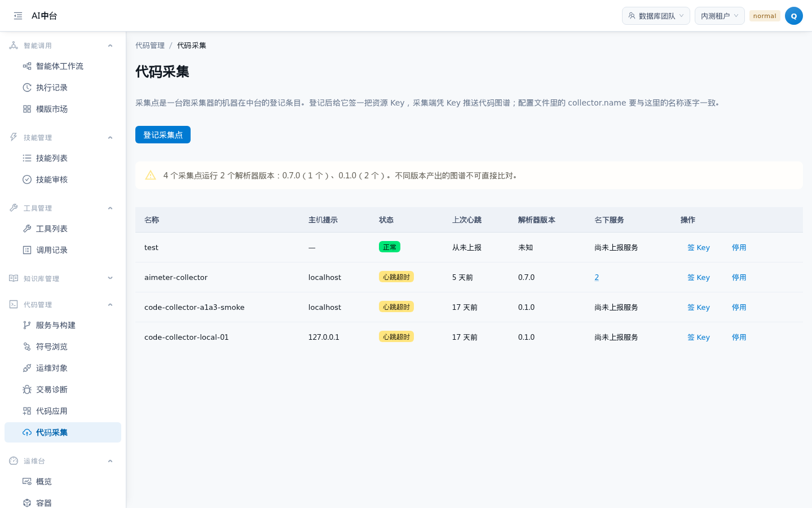Open the 内测租户 tenant dropdown
This screenshot has height=508, width=812.
(720, 16)
